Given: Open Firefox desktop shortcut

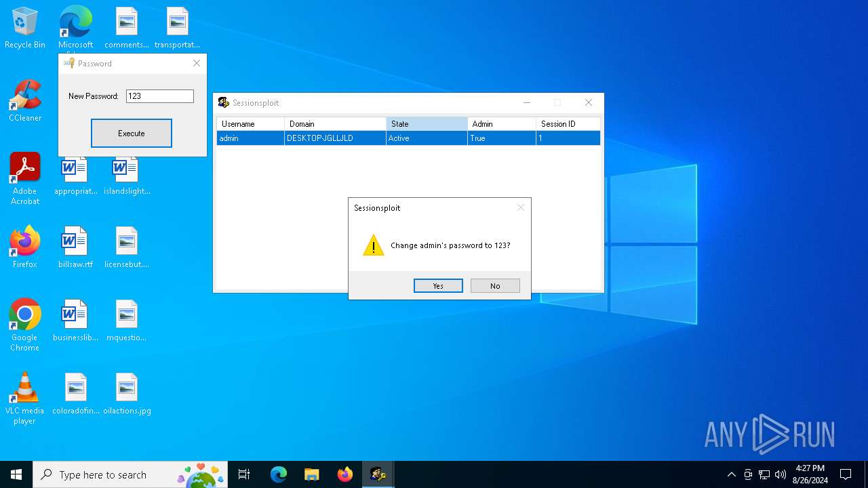Looking at the screenshot, I should tap(25, 247).
